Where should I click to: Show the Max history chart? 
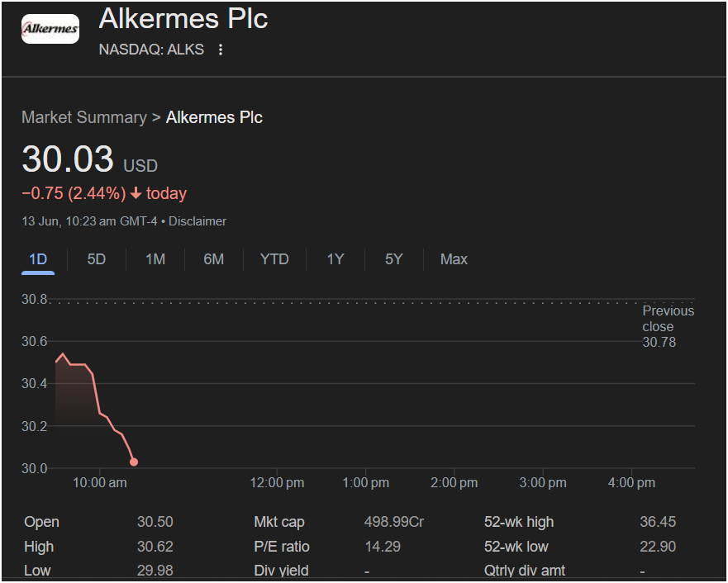(x=454, y=259)
